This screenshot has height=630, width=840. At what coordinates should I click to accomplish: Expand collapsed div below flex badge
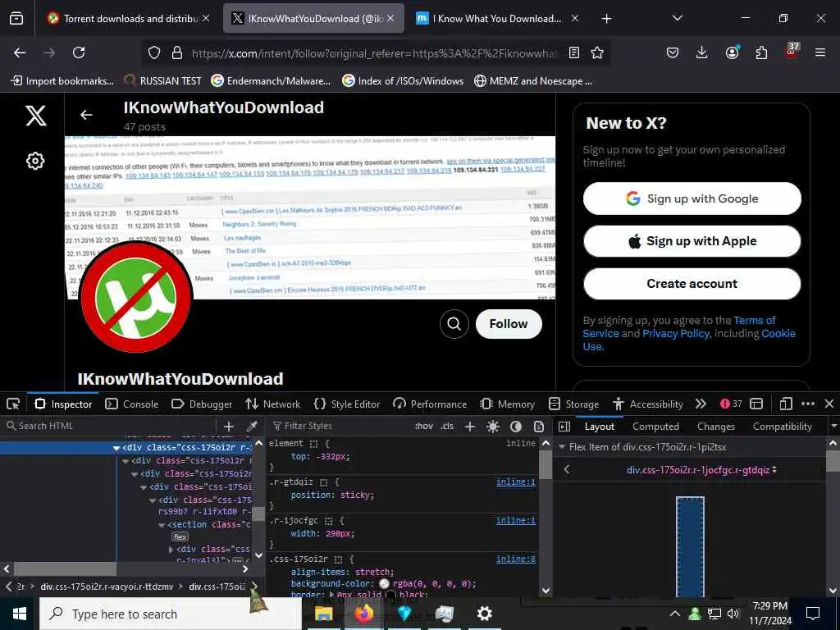171,550
